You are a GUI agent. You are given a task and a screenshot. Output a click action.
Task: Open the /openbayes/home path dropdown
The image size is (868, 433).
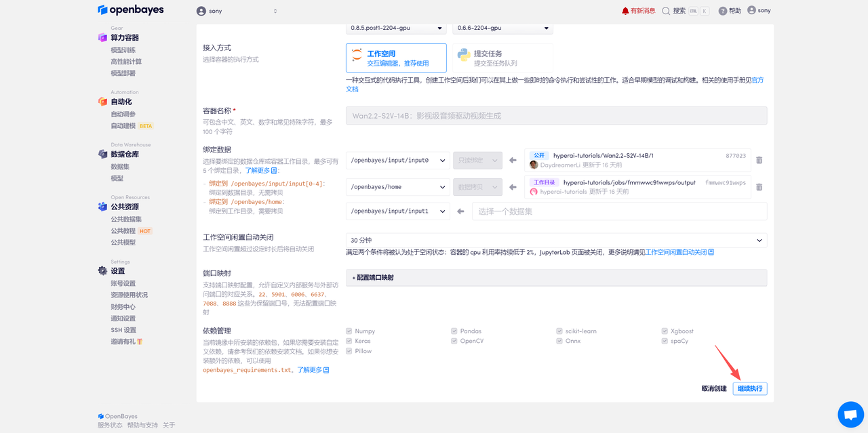point(397,187)
